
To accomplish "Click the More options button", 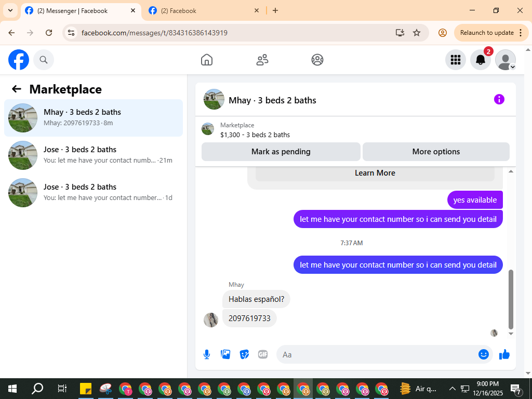I will tap(436, 152).
